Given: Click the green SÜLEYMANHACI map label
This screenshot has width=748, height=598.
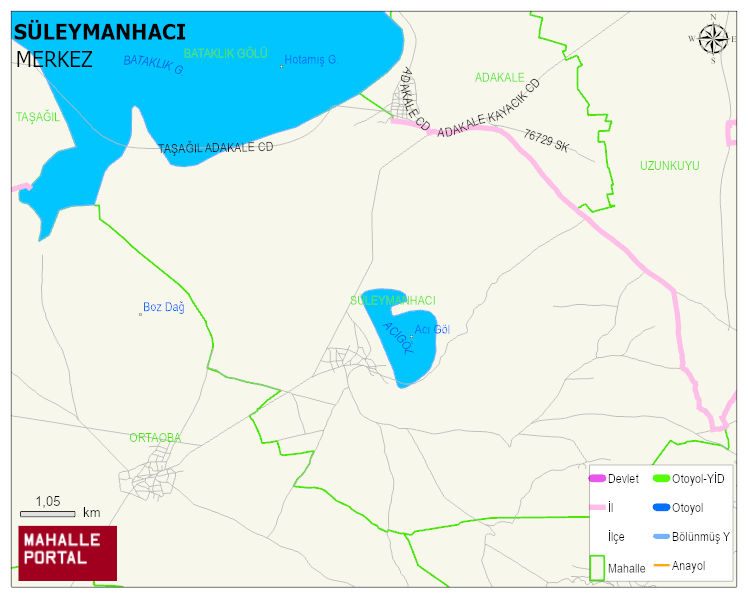Looking at the screenshot, I should 393,300.
